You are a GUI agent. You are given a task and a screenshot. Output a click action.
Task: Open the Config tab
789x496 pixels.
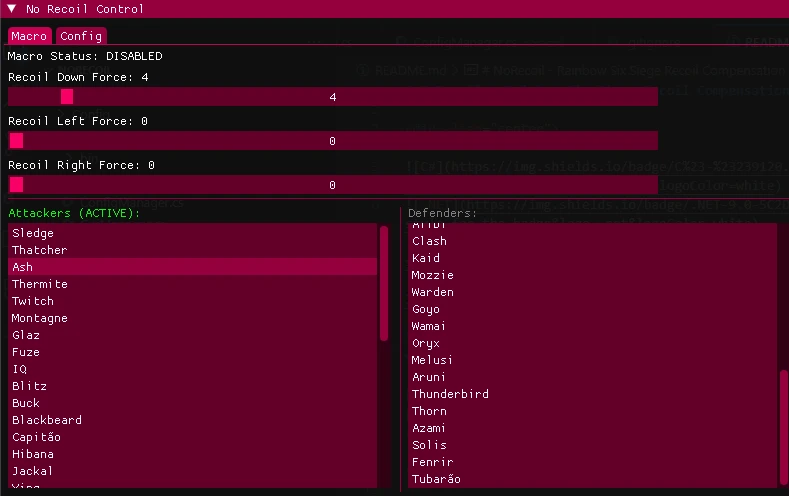81,36
